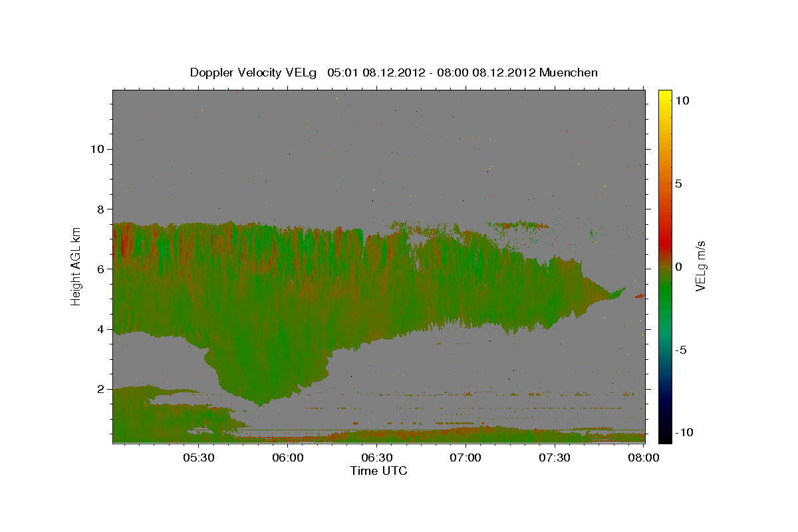Click the 08:00 time tick label
This screenshot has width=798, height=532.
click(x=643, y=458)
